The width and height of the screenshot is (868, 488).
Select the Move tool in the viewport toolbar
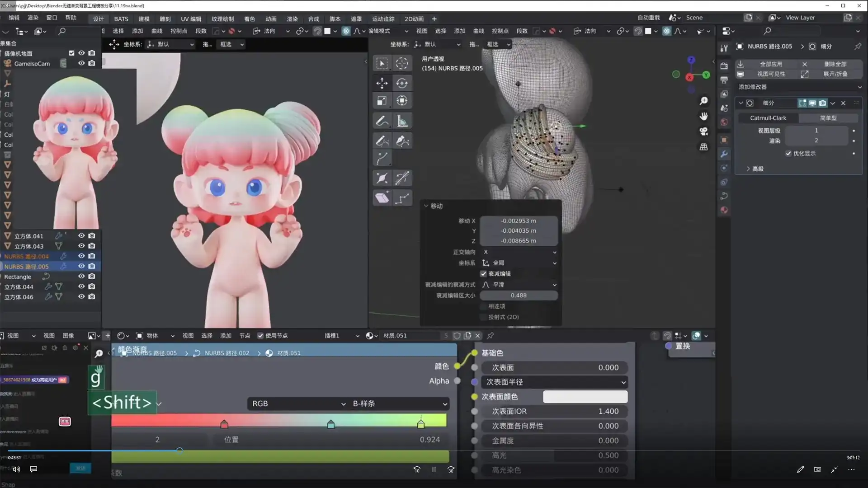[x=382, y=83]
